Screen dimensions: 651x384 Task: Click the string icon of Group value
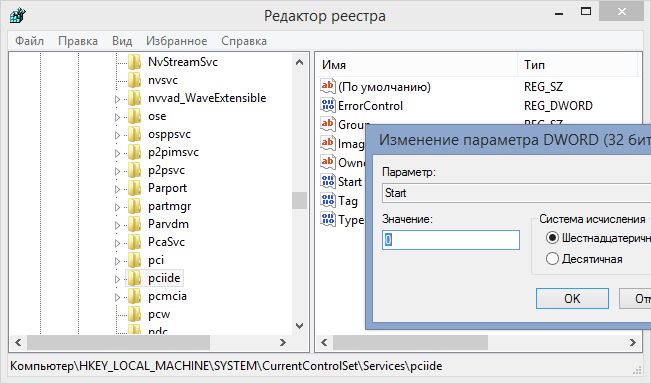point(328,124)
